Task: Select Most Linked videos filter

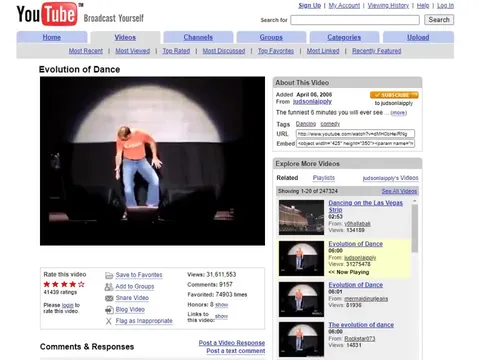Action: tap(323, 51)
